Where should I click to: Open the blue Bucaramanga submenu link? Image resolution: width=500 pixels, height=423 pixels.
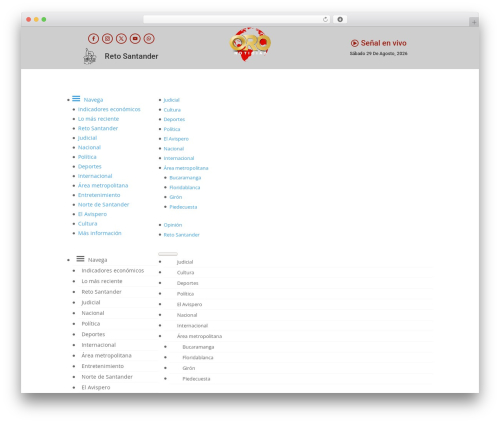click(x=185, y=178)
